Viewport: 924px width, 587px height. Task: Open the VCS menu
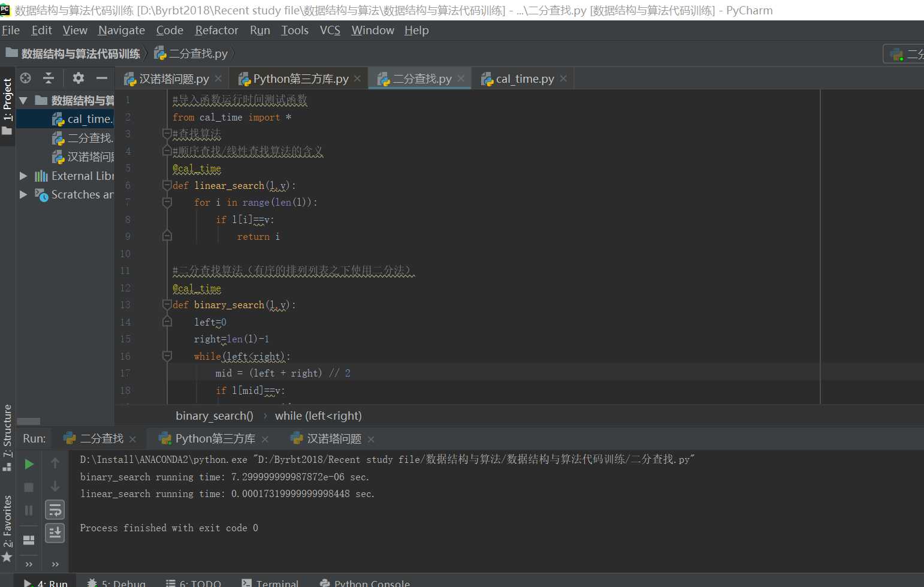[x=330, y=30]
